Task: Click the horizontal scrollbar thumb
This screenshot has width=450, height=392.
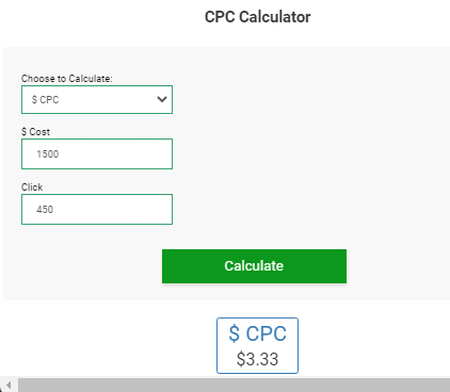Action: [x=234, y=385]
